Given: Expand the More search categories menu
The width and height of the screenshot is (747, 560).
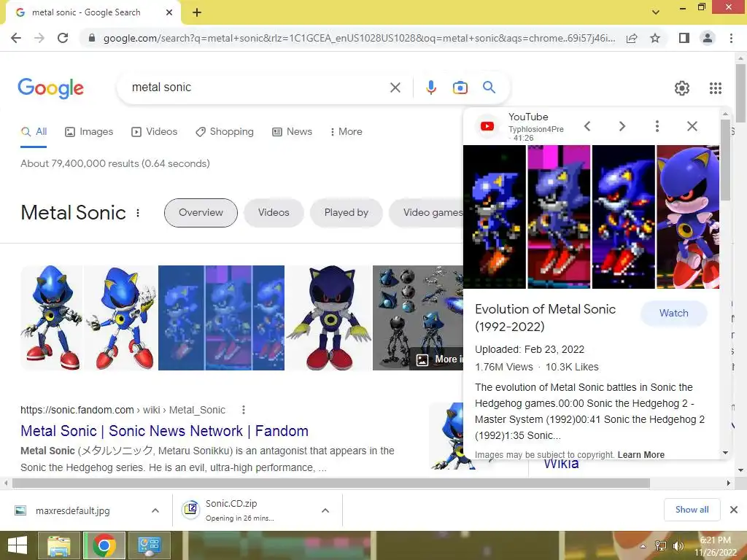Looking at the screenshot, I should (x=346, y=132).
